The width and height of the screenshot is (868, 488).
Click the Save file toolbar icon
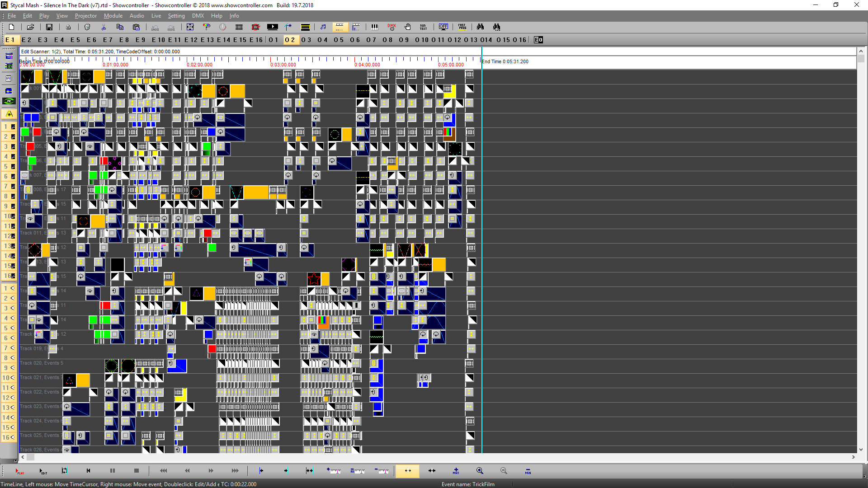pyautogui.click(x=49, y=27)
